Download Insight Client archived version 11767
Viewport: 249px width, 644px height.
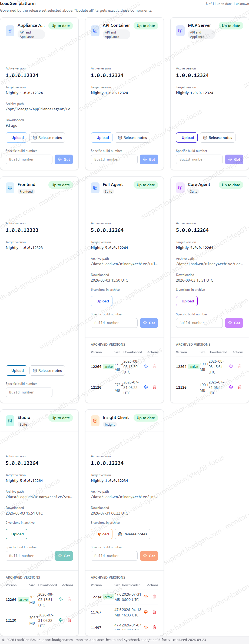click(x=146, y=612)
